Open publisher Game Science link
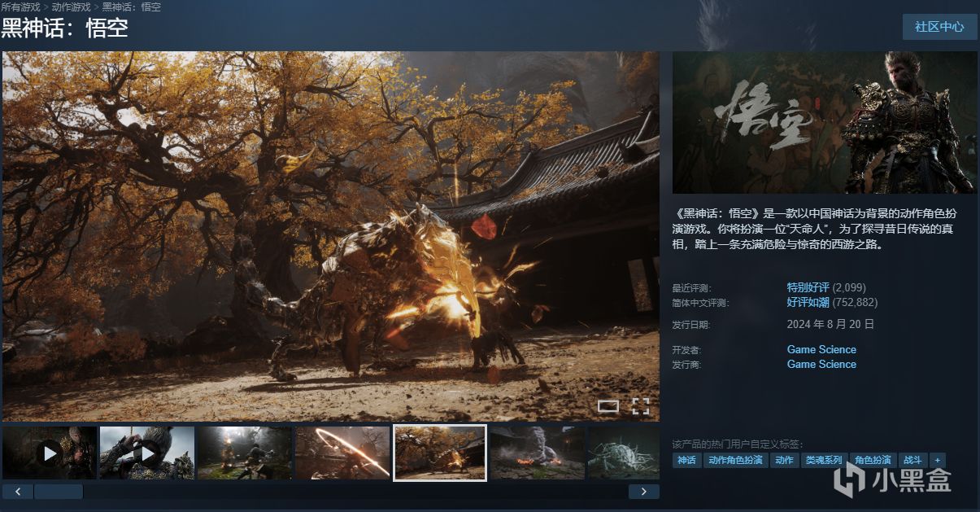This screenshot has width=980, height=512. coord(821,364)
